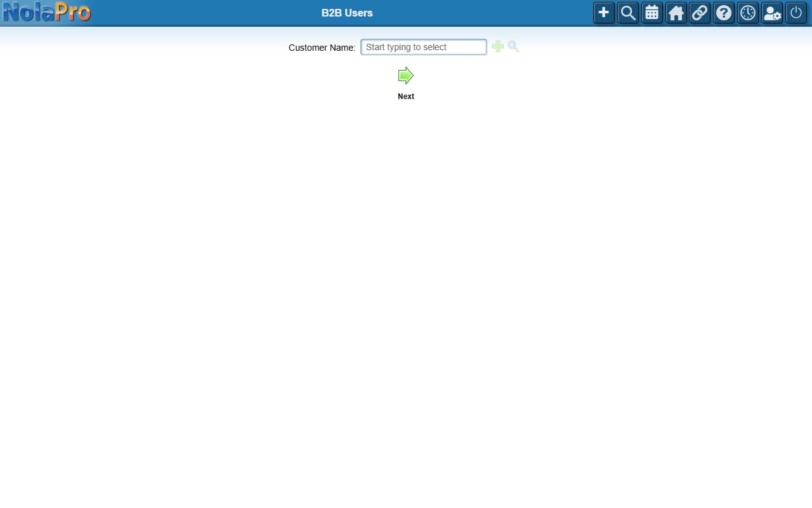
Task: Click the Customer Name label
Action: coord(322,48)
